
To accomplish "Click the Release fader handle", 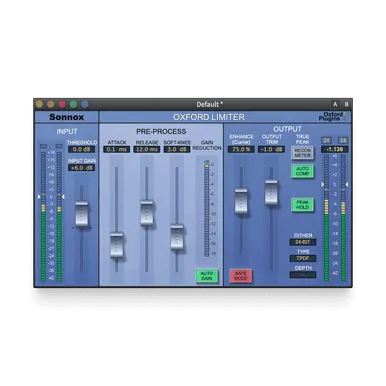I will click(147, 213).
